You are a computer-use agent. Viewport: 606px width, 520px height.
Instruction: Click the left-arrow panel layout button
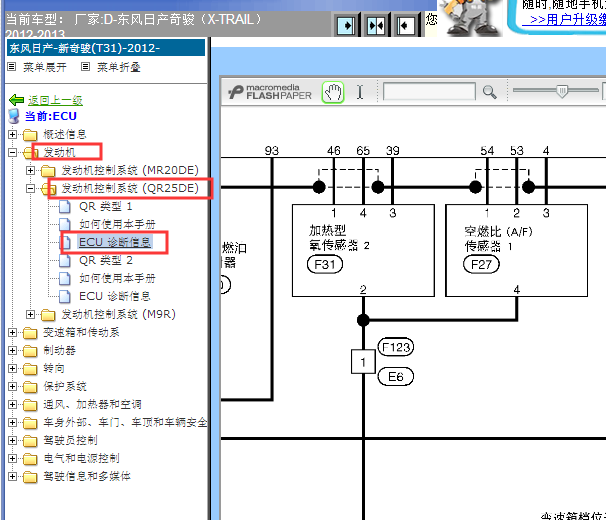[x=405, y=26]
